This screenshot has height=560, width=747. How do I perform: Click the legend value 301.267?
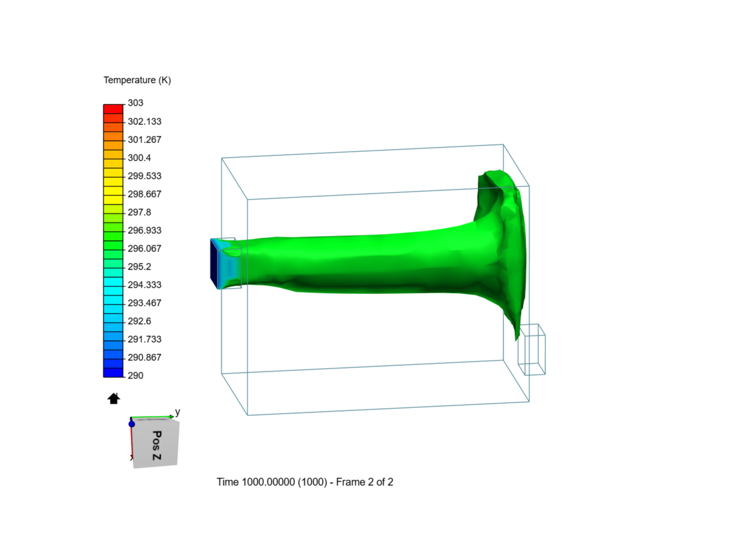point(145,139)
